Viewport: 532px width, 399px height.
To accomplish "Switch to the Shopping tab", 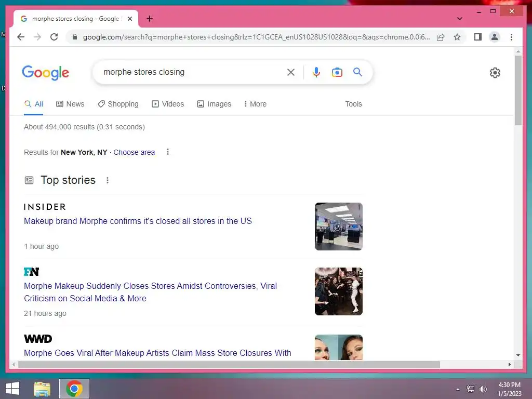I will click(x=118, y=104).
